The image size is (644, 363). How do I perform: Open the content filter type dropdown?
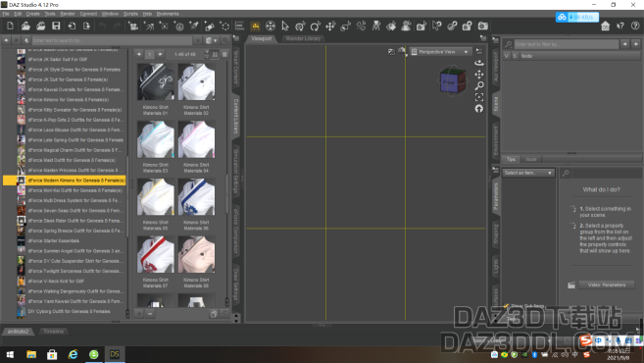tap(211, 40)
